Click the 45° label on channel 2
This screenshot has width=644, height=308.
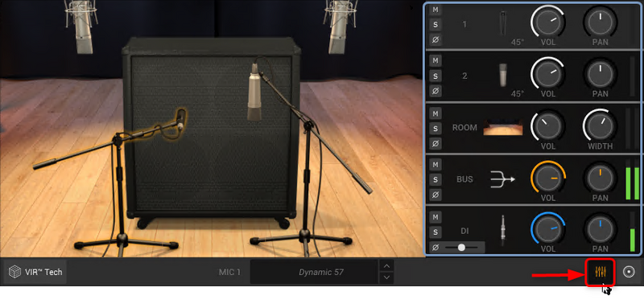point(518,94)
